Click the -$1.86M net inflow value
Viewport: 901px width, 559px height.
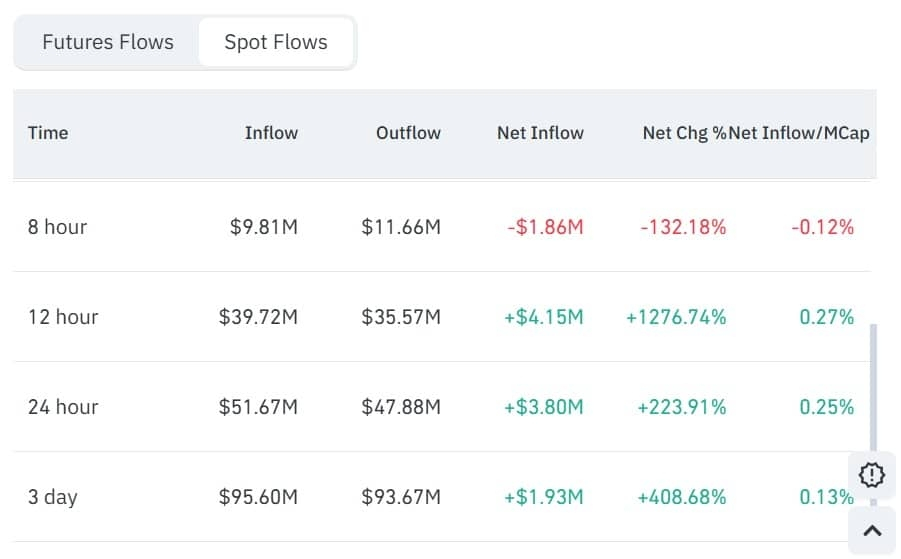pyautogui.click(x=545, y=227)
